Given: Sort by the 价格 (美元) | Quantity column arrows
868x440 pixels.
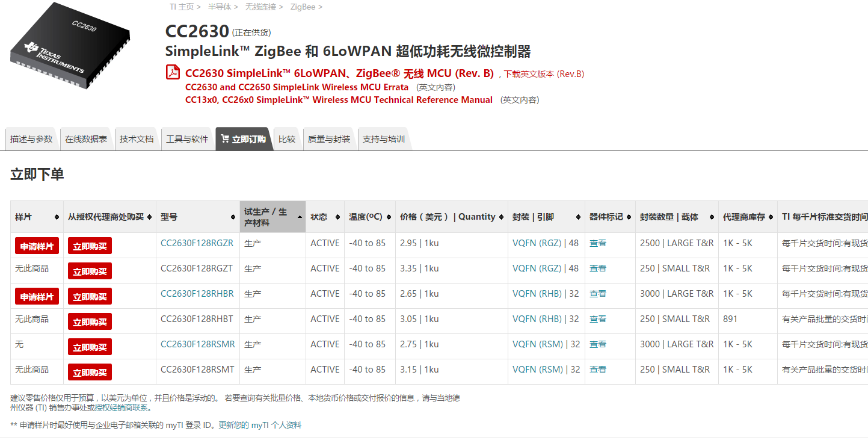Looking at the screenshot, I should [x=501, y=217].
